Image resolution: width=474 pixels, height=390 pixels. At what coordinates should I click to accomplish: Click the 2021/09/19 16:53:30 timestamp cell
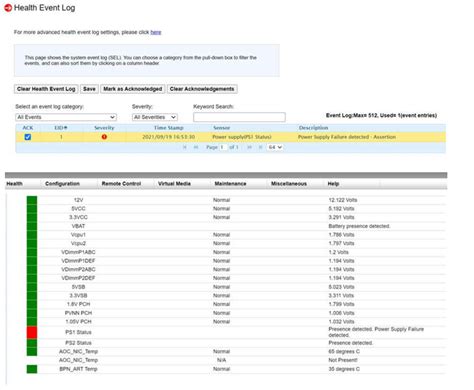[x=169, y=137]
